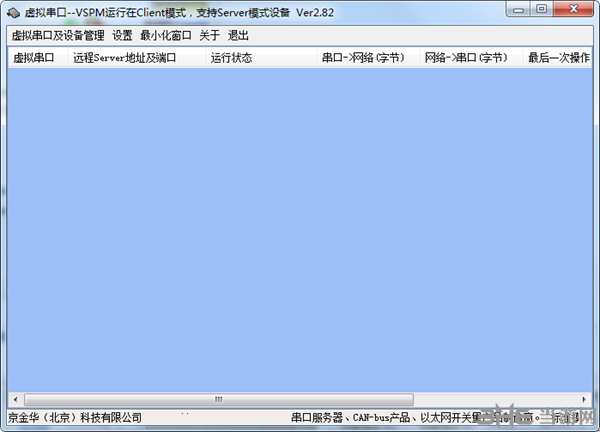The height and width of the screenshot is (432, 600).
Task: Sort by the 串口->网络 (字节) column header
Action: (x=368, y=58)
